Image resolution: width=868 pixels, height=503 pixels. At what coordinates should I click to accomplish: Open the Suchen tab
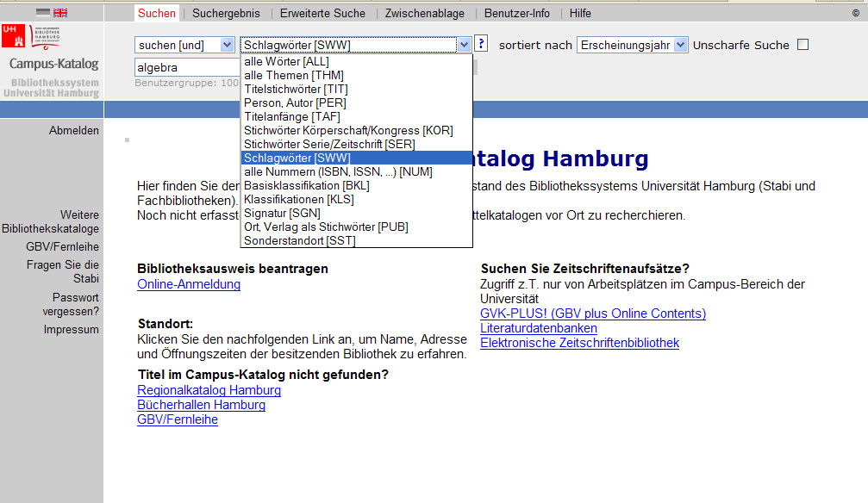(157, 13)
